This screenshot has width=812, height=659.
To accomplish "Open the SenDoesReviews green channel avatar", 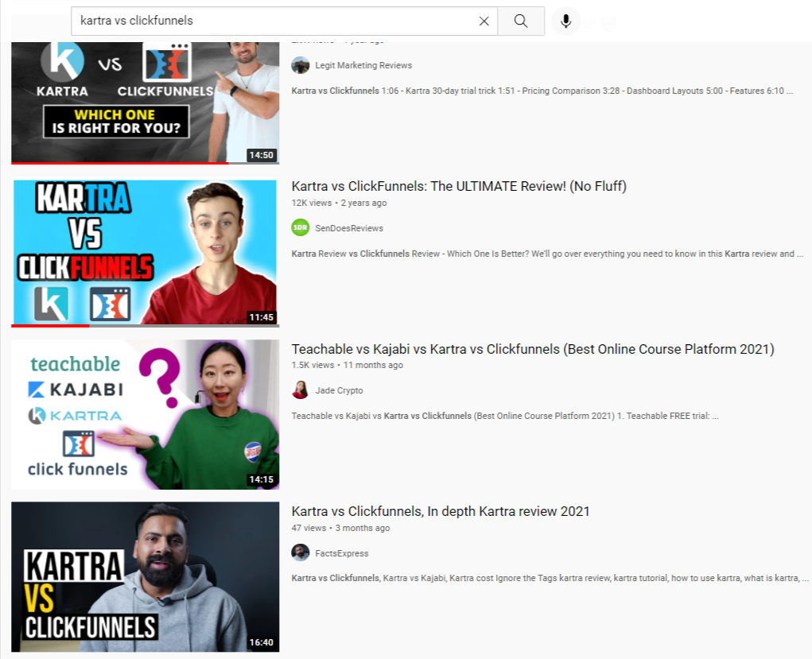I will [x=301, y=228].
